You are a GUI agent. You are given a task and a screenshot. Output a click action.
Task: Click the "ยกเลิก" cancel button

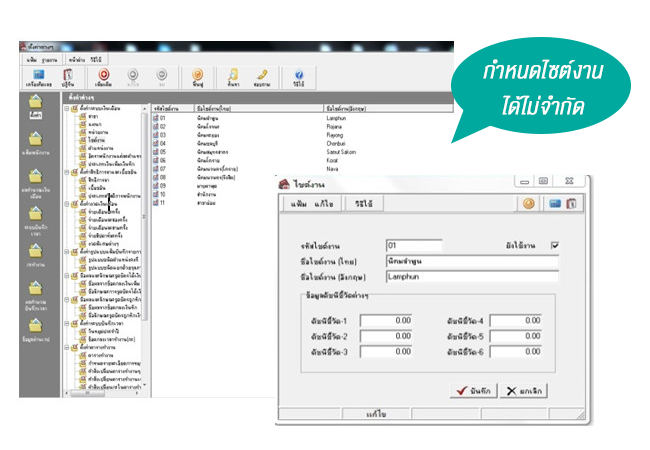point(525,392)
